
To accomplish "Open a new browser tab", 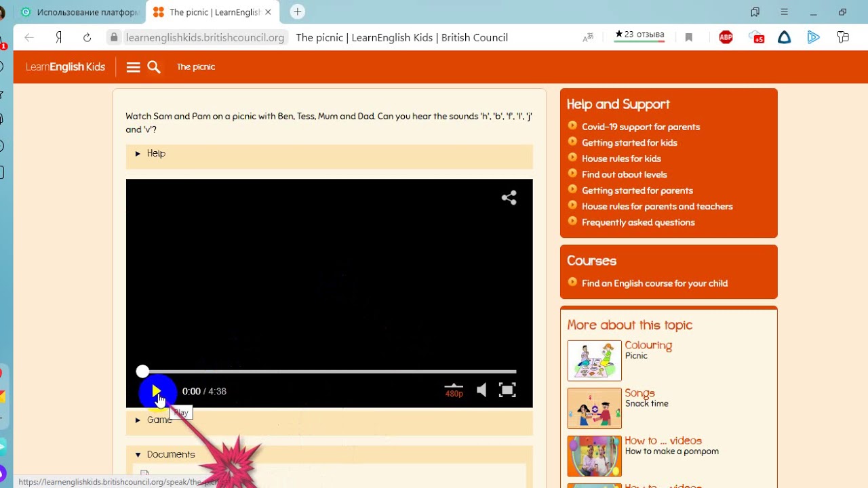I will (x=297, y=12).
